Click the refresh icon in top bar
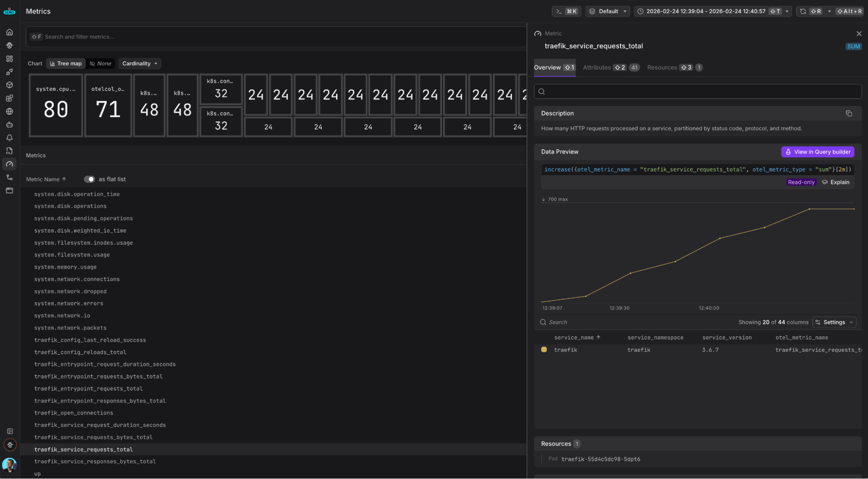 (803, 11)
